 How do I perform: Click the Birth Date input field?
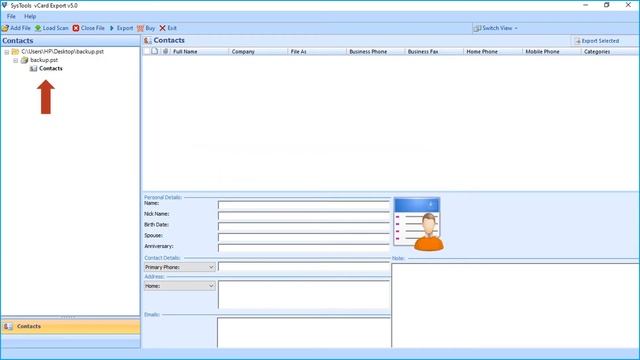point(304,226)
